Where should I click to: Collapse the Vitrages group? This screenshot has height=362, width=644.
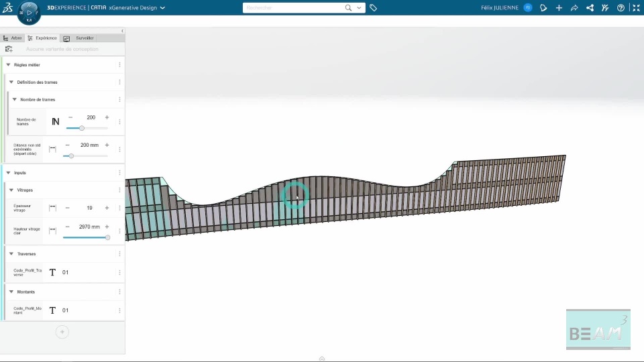[x=11, y=190]
